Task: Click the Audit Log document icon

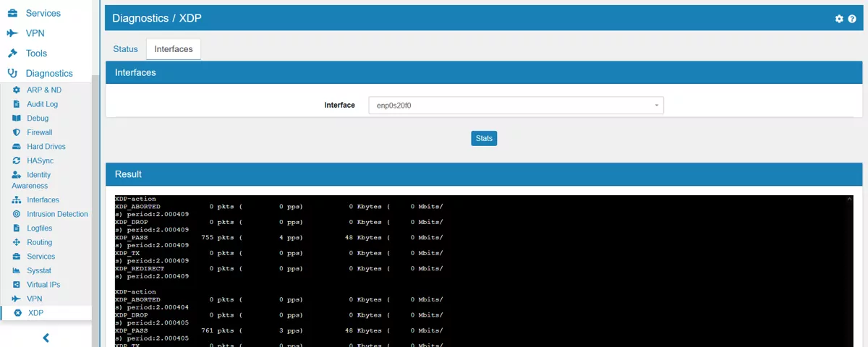Action: tap(17, 104)
